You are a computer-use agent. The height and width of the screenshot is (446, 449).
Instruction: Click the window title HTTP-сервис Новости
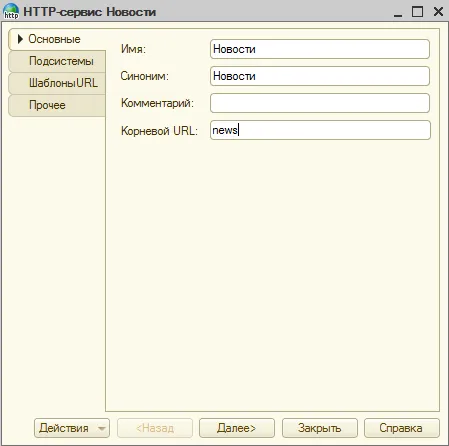click(90, 12)
